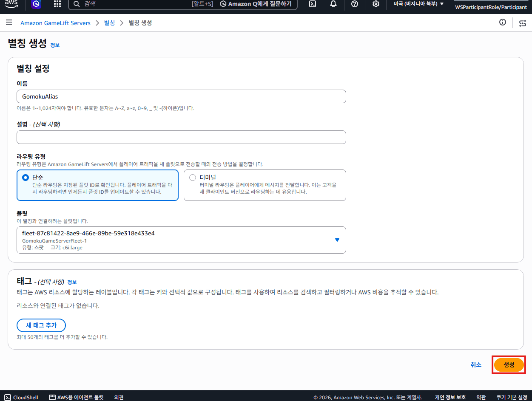Click the 라우팅 유형 label text
The height and width of the screenshot is (401, 532).
point(31,157)
